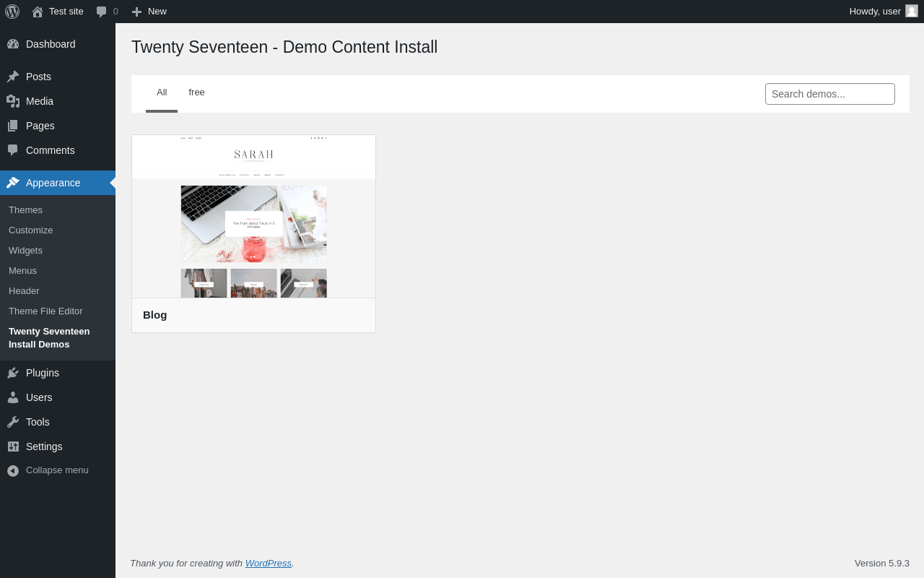Click the Appearance paintbrush icon
Screen dimensions: 924x578
(13, 183)
